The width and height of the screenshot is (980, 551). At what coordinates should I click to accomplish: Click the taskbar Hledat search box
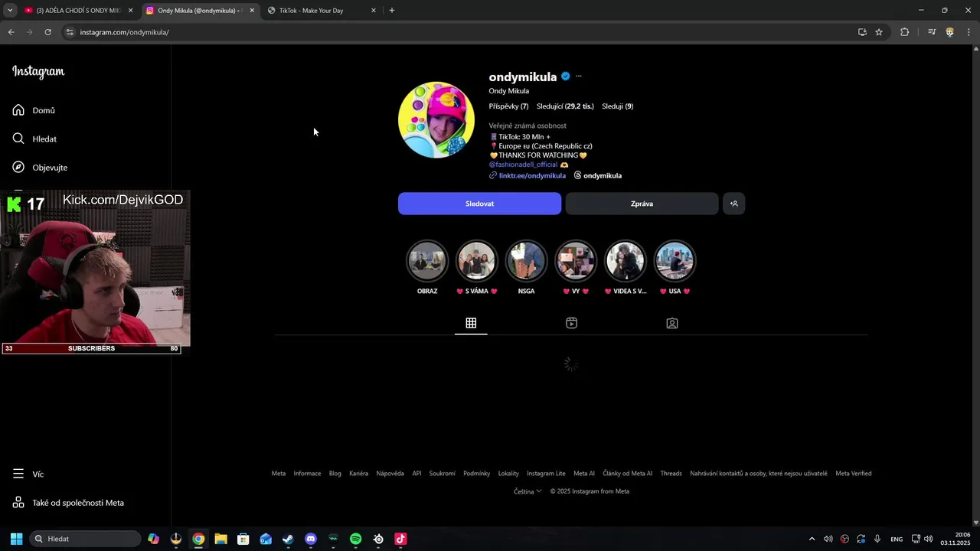86,539
